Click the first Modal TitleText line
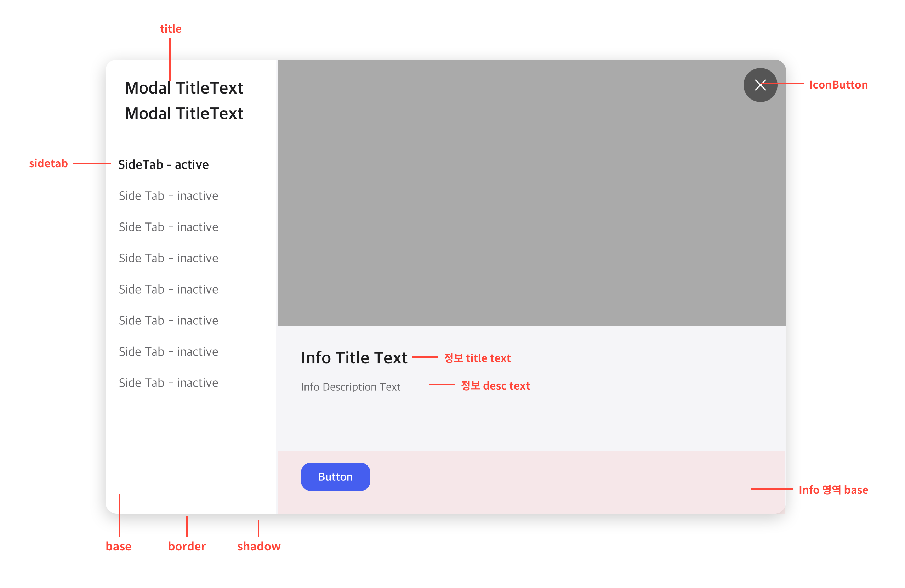Image resolution: width=905 pixels, height=588 pixels. [184, 88]
